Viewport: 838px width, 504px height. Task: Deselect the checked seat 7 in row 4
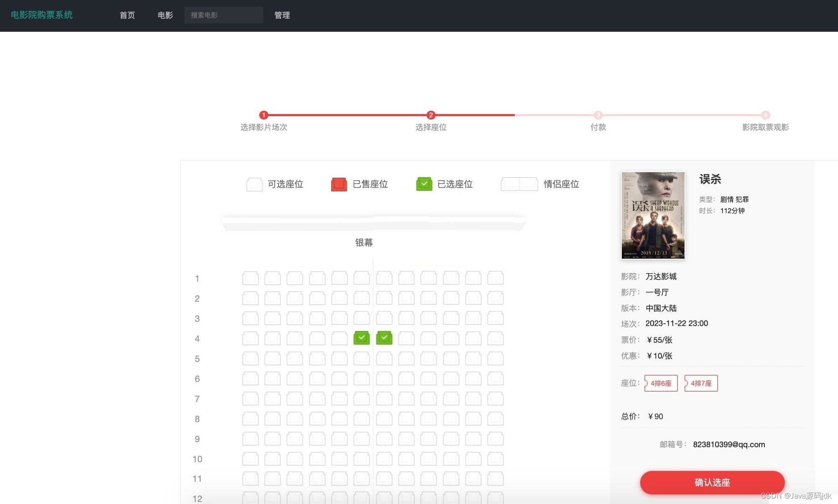point(384,338)
